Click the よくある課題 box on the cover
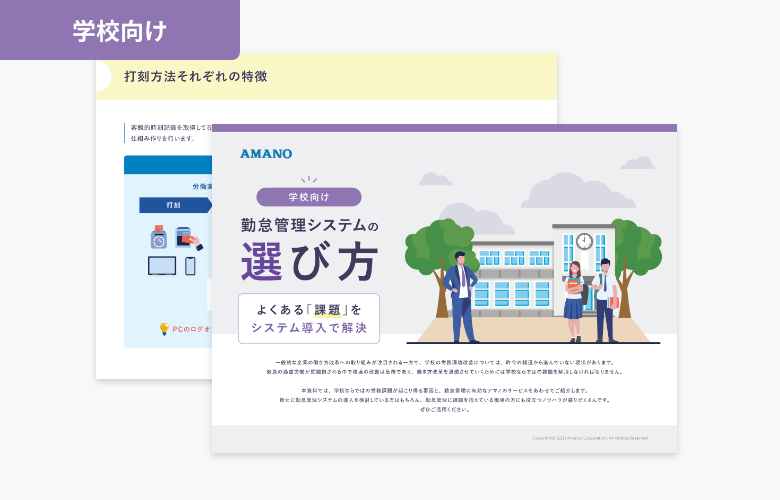Image resolution: width=780 pixels, height=500 pixels. pos(308,318)
